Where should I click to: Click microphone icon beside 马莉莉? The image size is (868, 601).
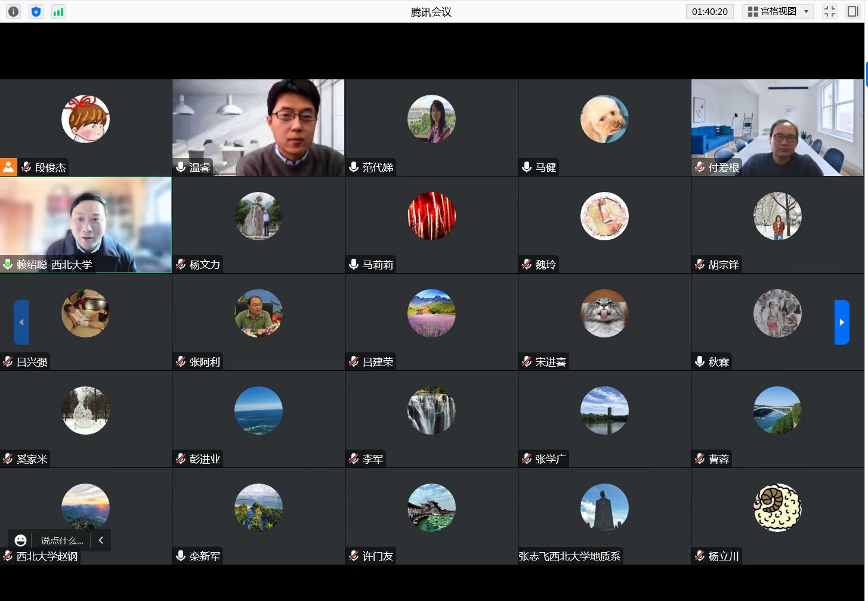click(x=354, y=264)
